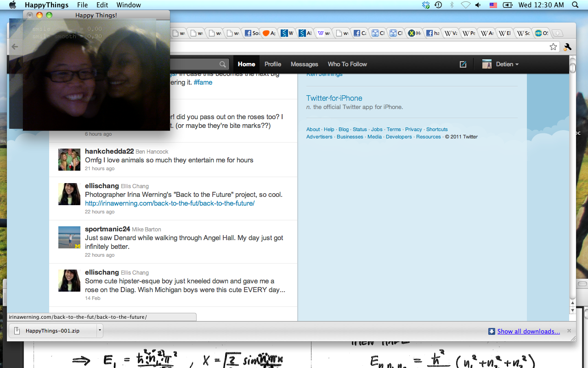Click the Show all downloads link
Viewport: 588px width, 368px height.
[x=528, y=331]
